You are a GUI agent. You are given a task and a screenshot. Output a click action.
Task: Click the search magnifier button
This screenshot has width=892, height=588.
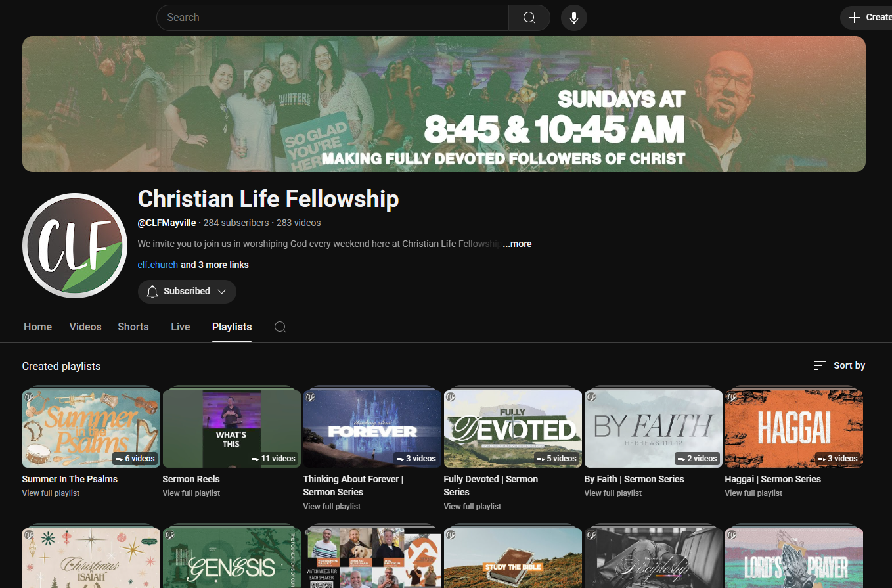point(529,18)
